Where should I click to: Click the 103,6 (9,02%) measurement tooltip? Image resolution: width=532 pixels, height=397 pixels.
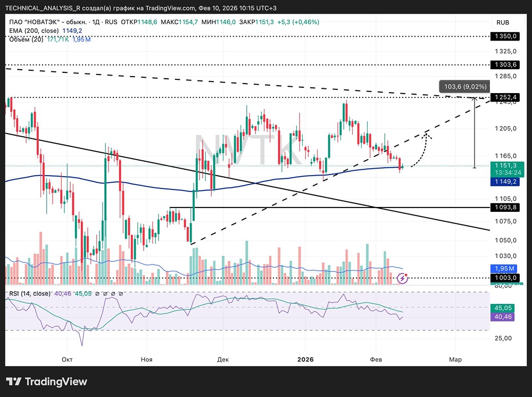tap(465, 87)
